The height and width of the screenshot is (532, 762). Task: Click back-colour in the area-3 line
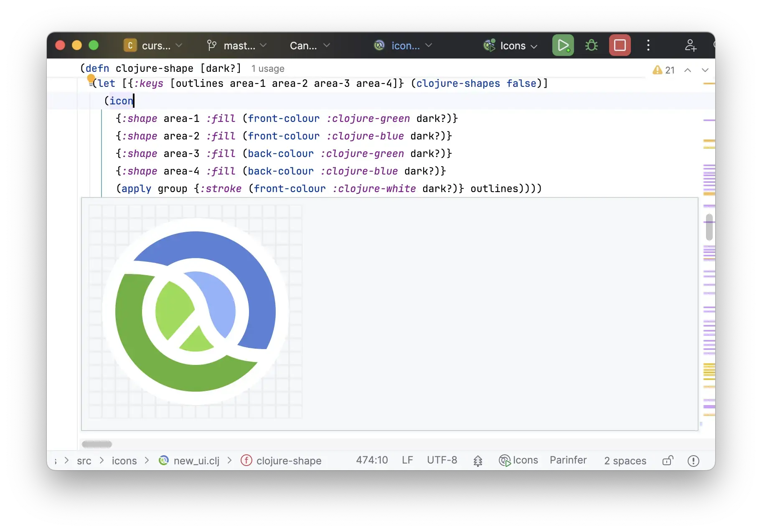[281, 153]
